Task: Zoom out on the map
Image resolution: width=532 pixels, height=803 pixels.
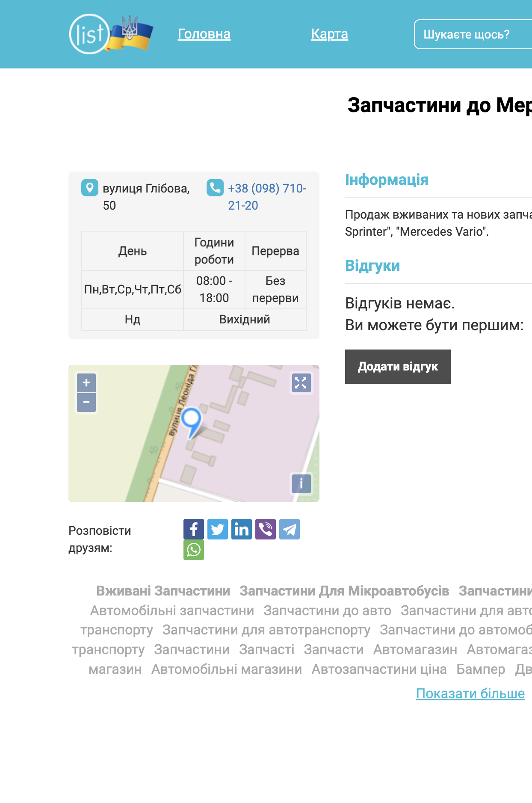Action: tap(86, 403)
